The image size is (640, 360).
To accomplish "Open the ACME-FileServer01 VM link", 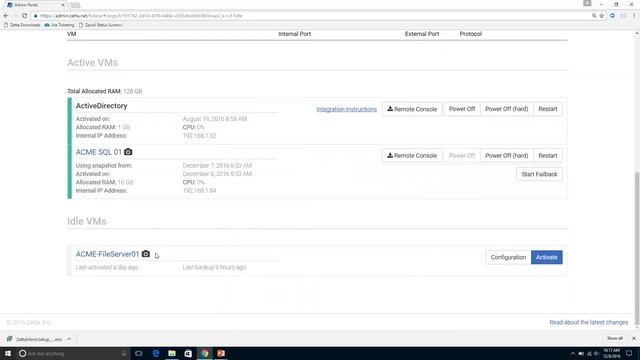I will (x=107, y=254).
